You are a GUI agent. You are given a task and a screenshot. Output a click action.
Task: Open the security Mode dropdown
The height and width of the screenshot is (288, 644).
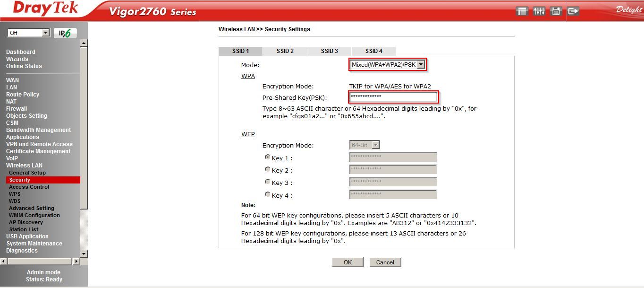(388, 65)
